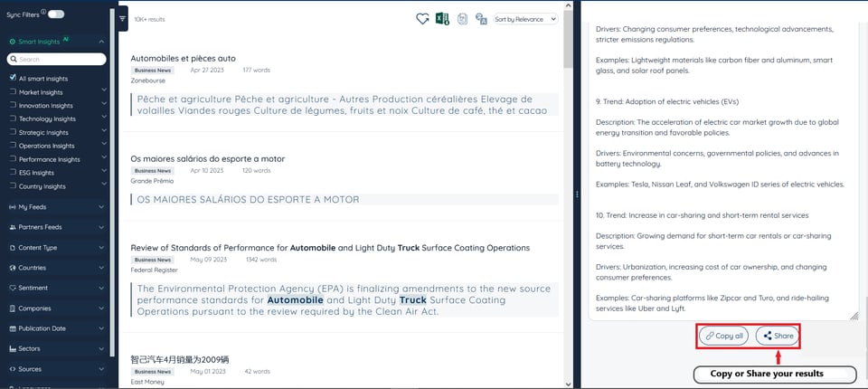Click the Smart Insights search field
The image size is (868, 389).
[x=60, y=60]
